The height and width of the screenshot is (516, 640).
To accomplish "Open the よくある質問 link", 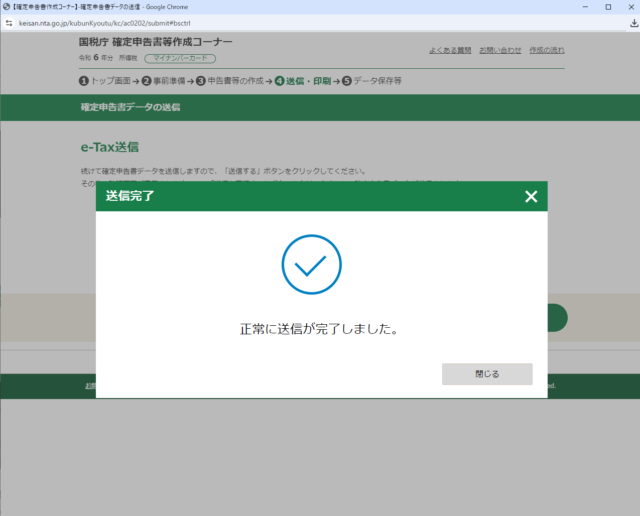I will (x=448, y=49).
